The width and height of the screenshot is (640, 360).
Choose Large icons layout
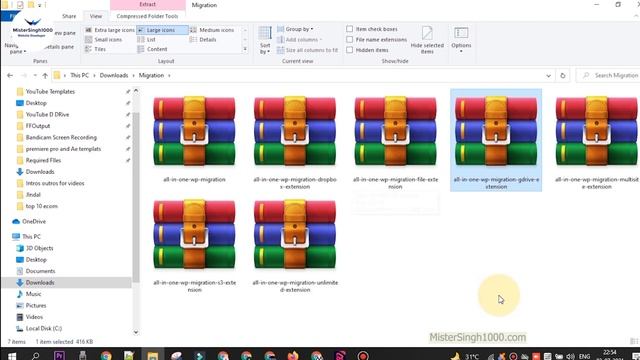point(162,30)
